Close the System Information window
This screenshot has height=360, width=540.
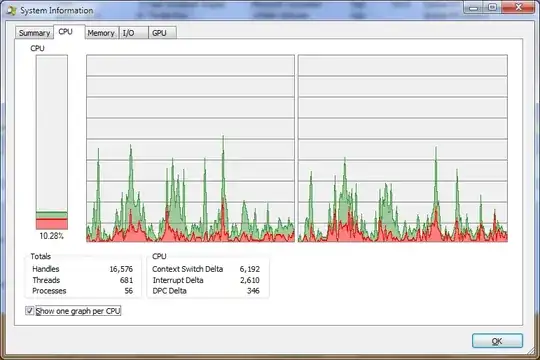pos(518,7)
